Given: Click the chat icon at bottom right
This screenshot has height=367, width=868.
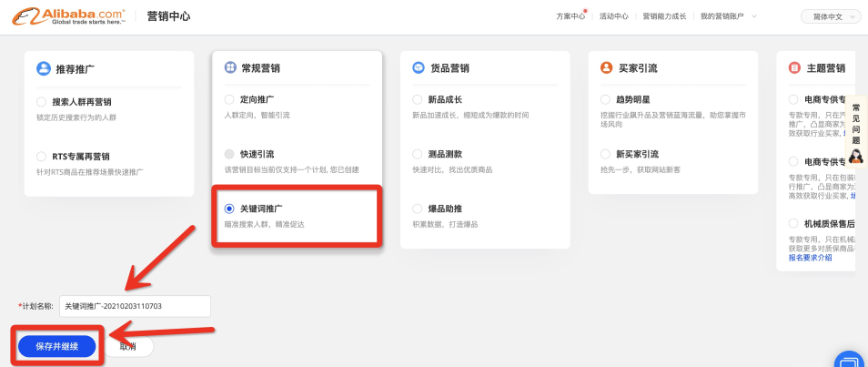Looking at the screenshot, I should click(x=847, y=360).
